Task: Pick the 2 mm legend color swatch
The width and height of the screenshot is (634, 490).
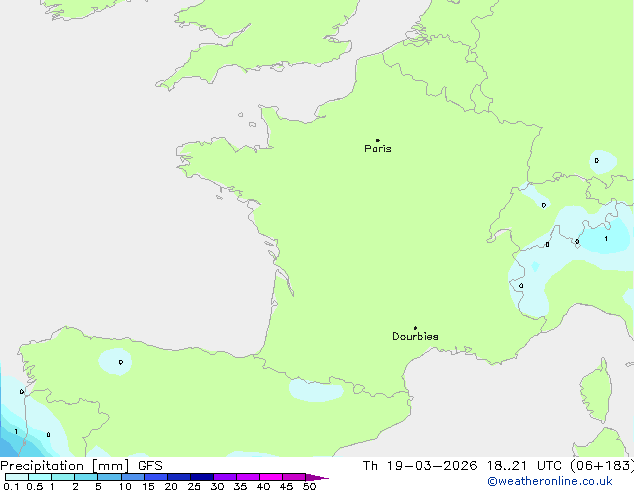Action: tap(86, 477)
